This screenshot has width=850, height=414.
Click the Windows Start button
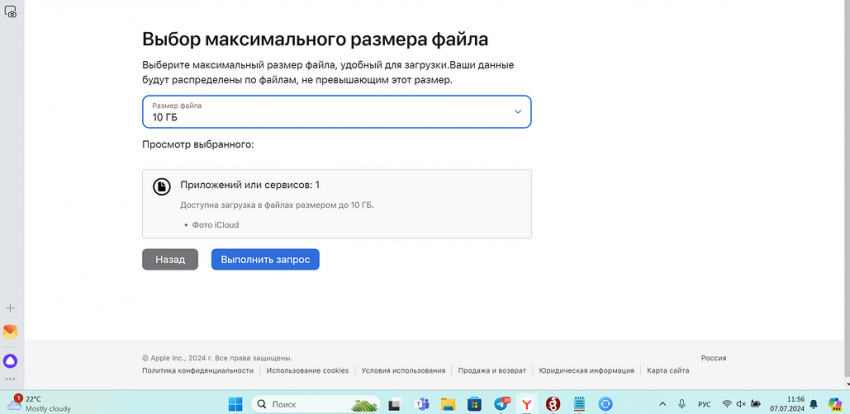coord(235,404)
